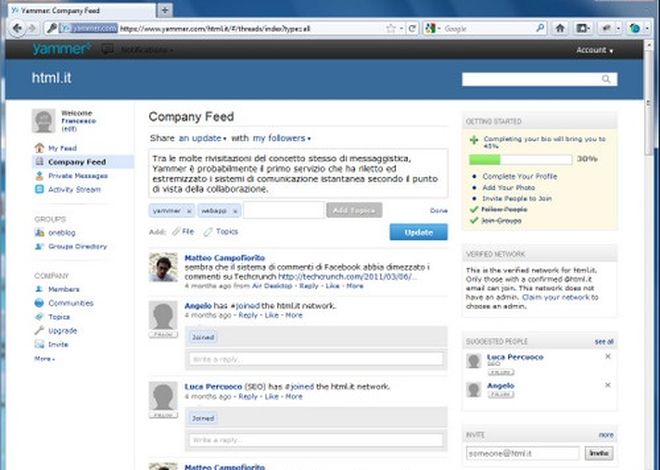Viewport: 660px width, 470px height.
Task: Click the edit profile link
Action: point(69,129)
